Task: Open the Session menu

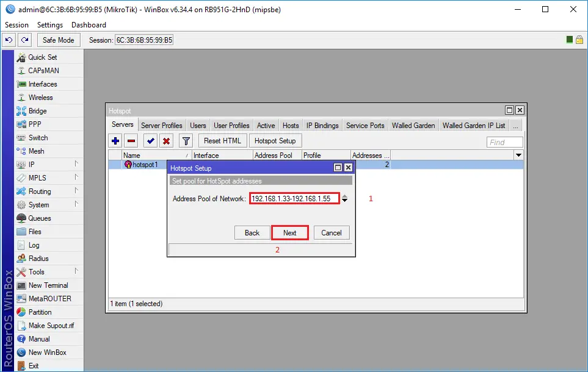Action: (x=16, y=25)
